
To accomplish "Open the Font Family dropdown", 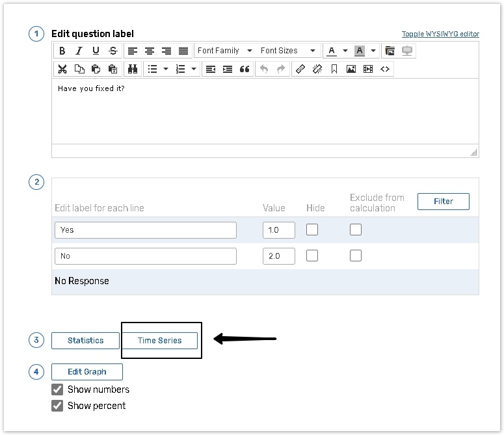I will click(x=224, y=51).
